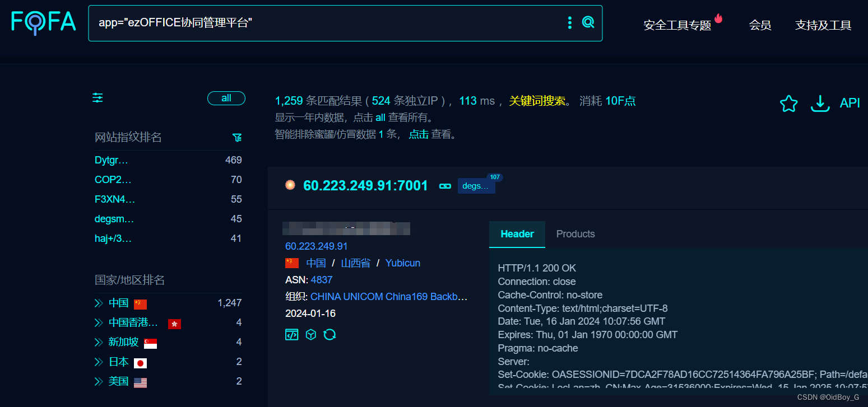
Task: Click the Japan flag icon
Action: pos(140,363)
